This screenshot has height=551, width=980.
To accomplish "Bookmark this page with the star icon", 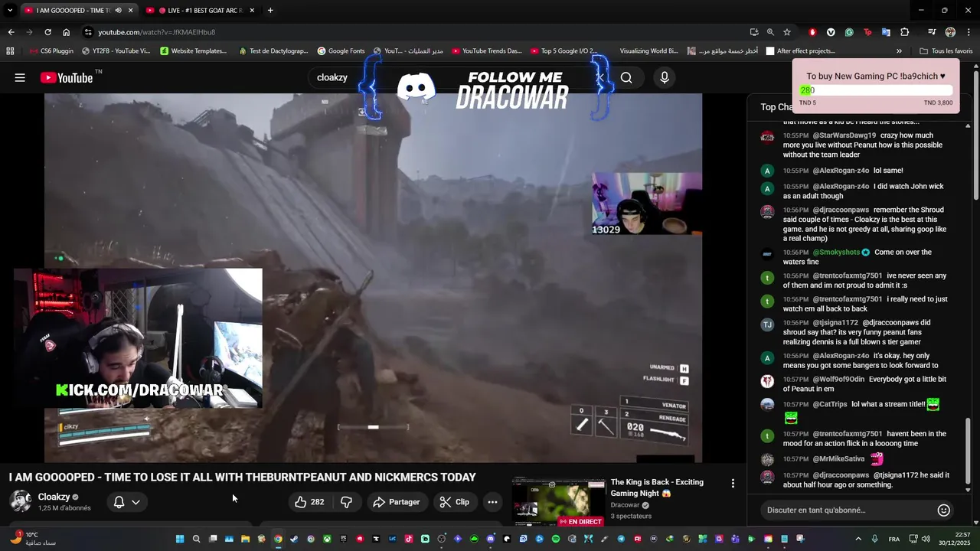I will pos(786,32).
